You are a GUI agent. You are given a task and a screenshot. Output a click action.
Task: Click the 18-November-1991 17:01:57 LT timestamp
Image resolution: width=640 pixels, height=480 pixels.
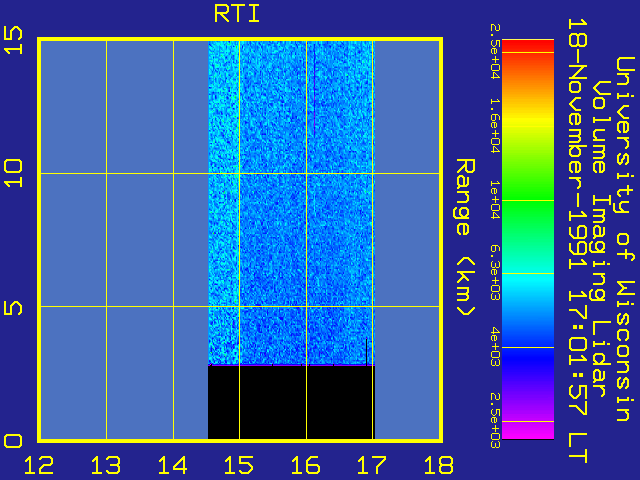577,241
